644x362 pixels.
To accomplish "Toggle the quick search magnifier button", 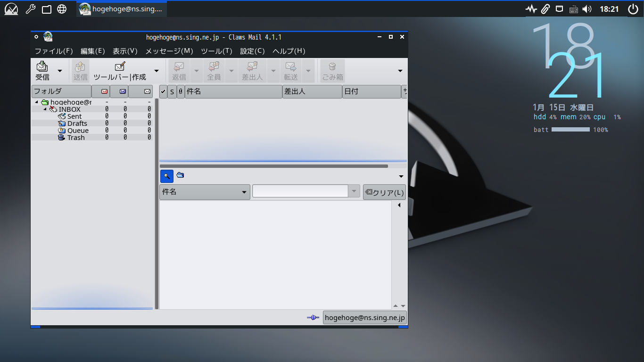I will [x=166, y=176].
